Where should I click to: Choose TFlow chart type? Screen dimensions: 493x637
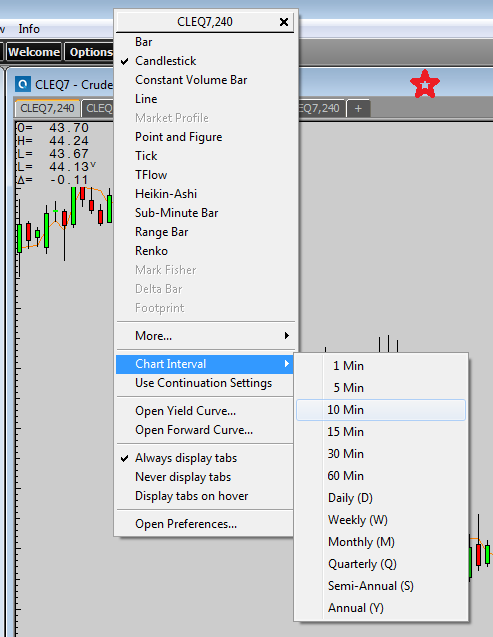(205, 175)
